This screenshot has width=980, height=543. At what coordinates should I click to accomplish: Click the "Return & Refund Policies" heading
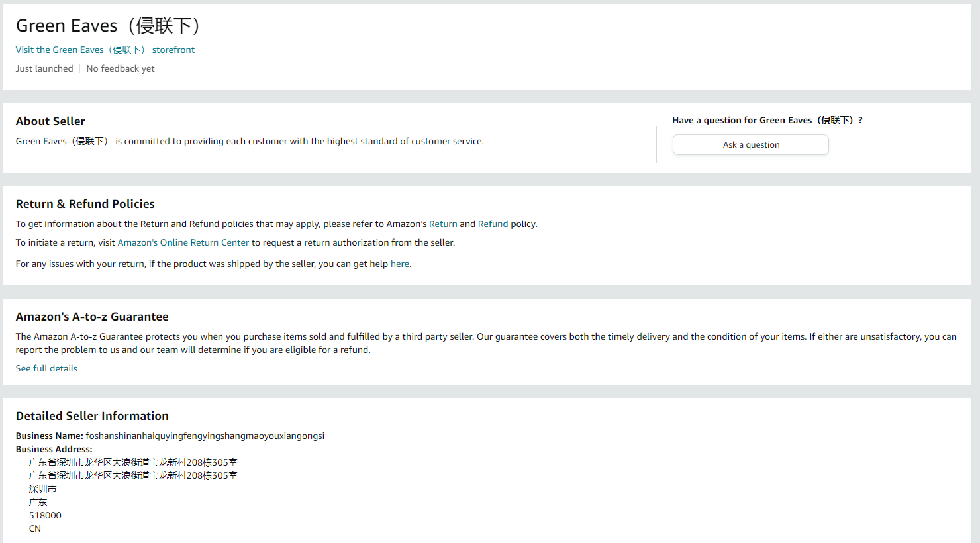click(85, 204)
